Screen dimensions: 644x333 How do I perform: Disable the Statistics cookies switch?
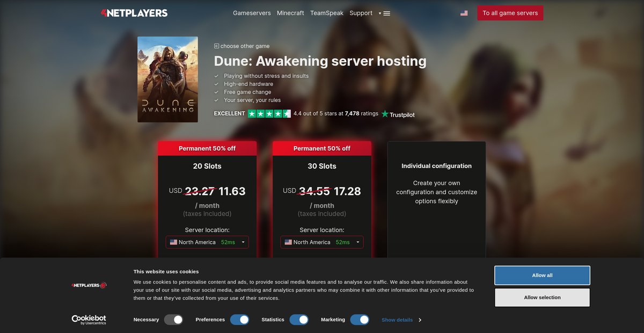pos(299,320)
